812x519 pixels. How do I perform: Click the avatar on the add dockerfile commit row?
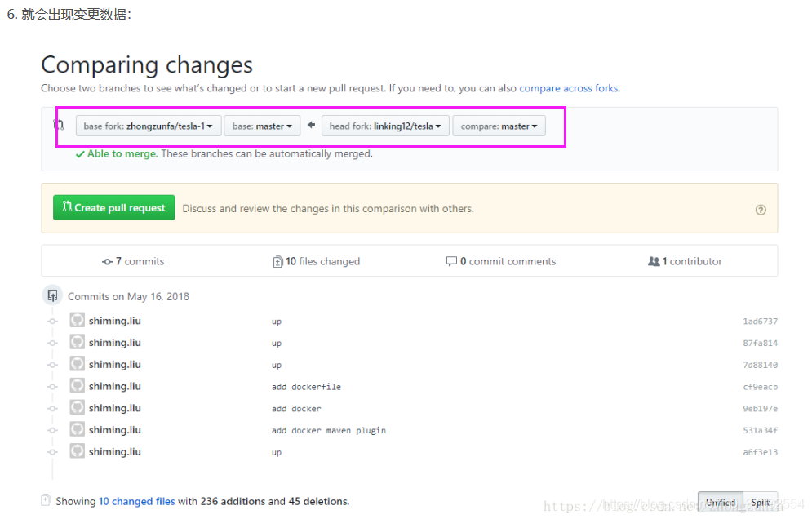[78, 385]
